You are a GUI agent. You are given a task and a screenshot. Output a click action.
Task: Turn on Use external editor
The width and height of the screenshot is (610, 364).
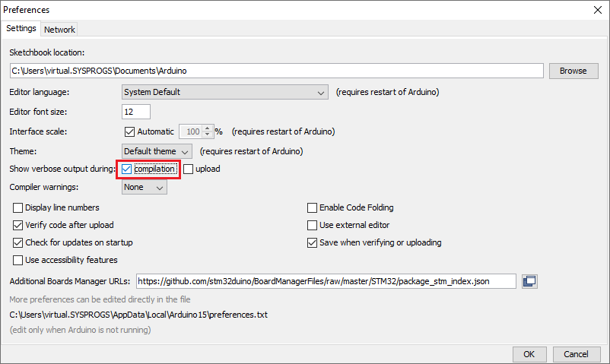(x=312, y=225)
